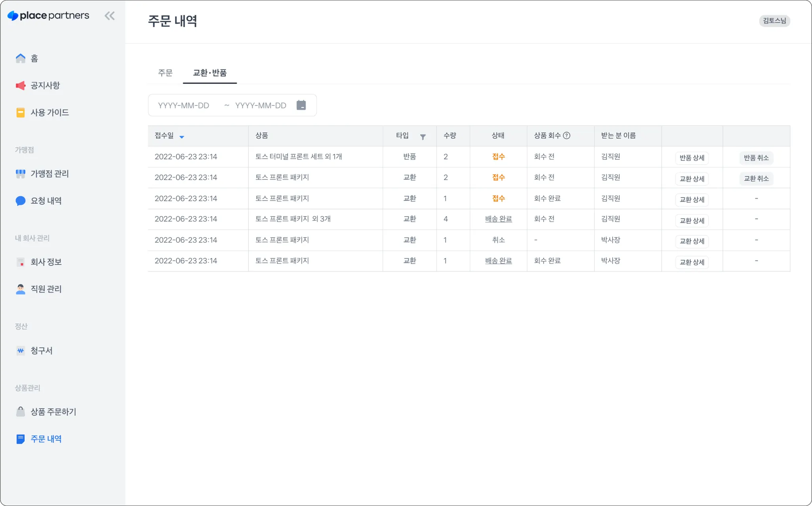Click the start date YYYY-MM-DD field

click(x=184, y=105)
